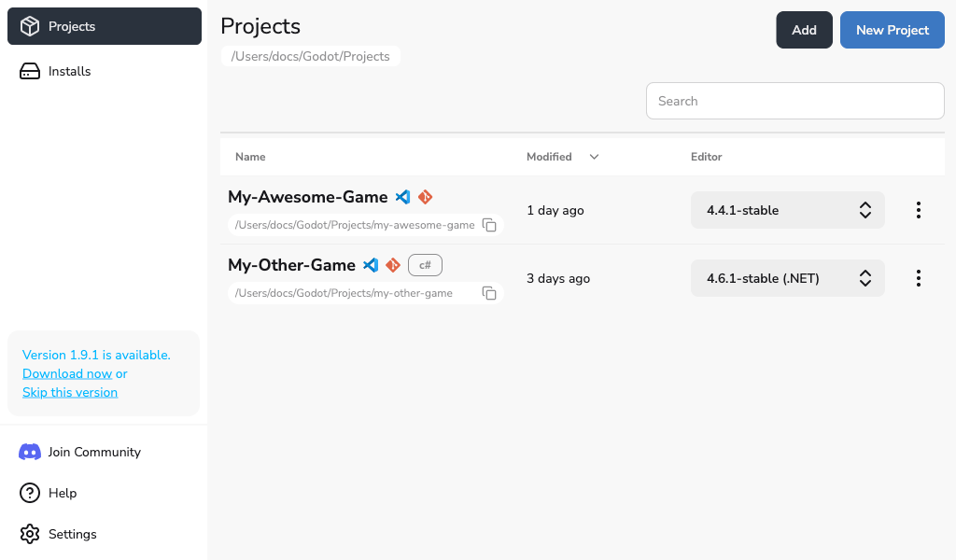The image size is (956, 560).
Task: Open My-Awesome-Game in VS Code
Action: click(x=402, y=197)
